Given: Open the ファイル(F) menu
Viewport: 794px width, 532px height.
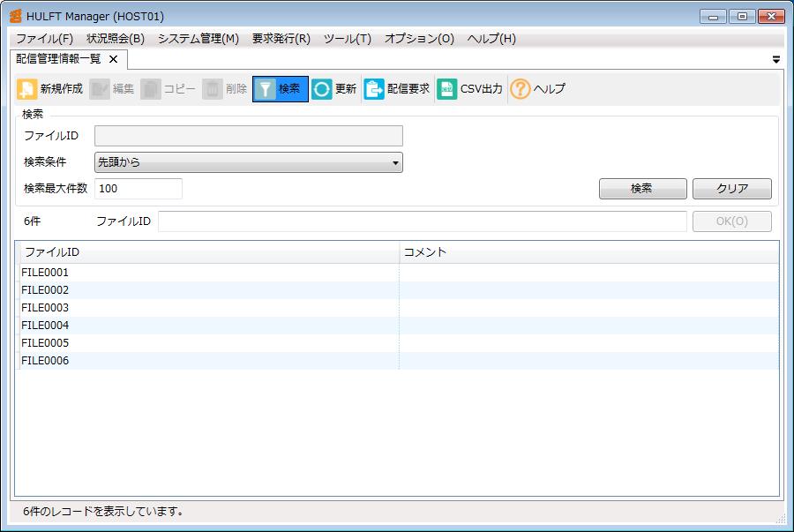Looking at the screenshot, I should coord(44,39).
